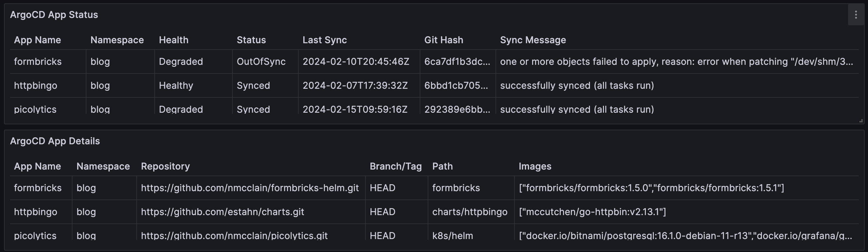
Task: Click git hash 6bbd1cb705... cell
Action: point(456,85)
